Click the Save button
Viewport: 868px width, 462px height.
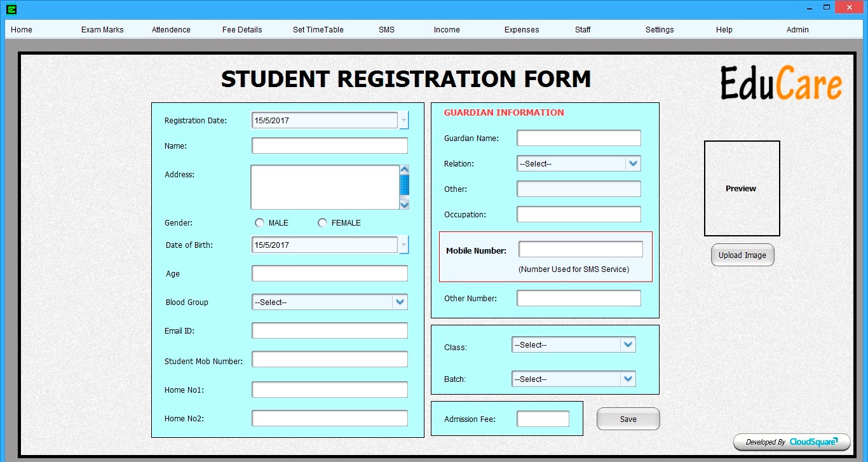coord(628,419)
